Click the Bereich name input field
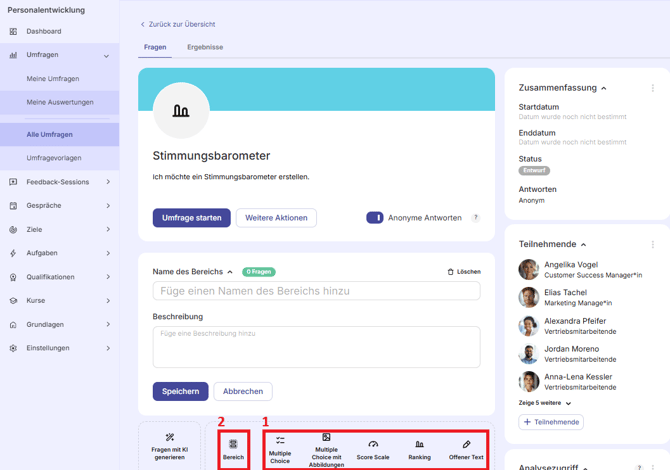This screenshot has height=470, width=670. tap(316, 291)
